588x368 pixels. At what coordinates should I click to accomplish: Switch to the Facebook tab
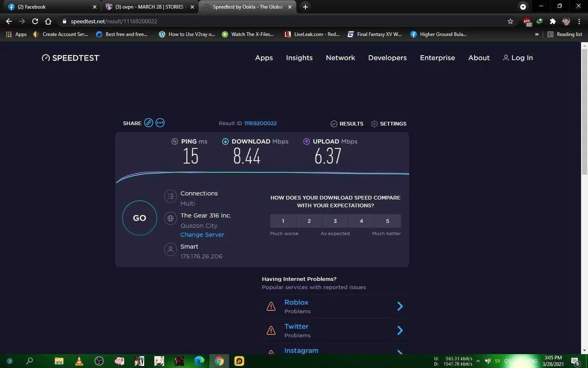pyautogui.click(x=51, y=7)
